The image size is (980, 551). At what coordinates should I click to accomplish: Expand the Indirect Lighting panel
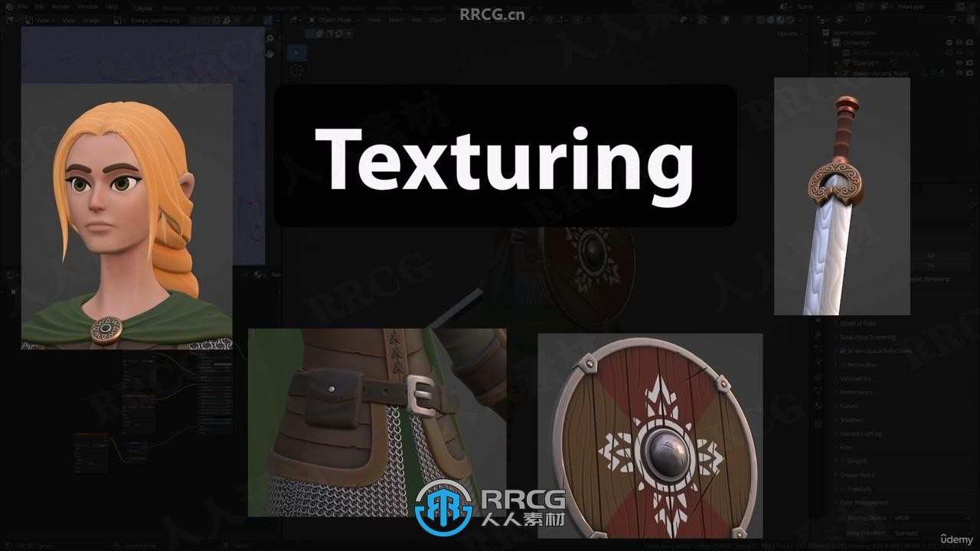pyautogui.click(x=861, y=434)
